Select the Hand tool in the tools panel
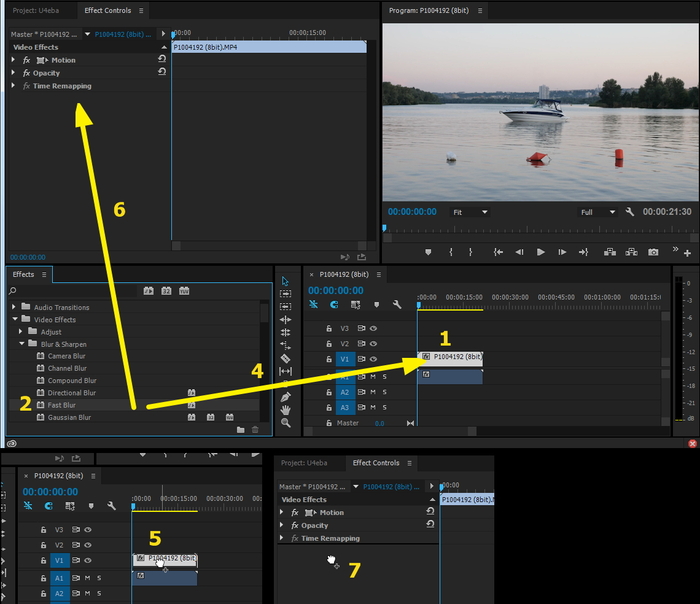This screenshot has width=700, height=604. pyautogui.click(x=285, y=410)
